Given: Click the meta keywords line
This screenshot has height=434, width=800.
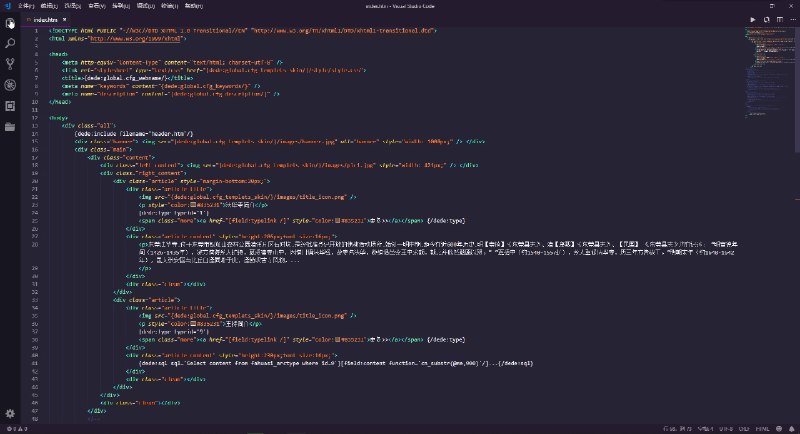Looking at the screenshot, I should pyautogui.click(x=161, y=86).
